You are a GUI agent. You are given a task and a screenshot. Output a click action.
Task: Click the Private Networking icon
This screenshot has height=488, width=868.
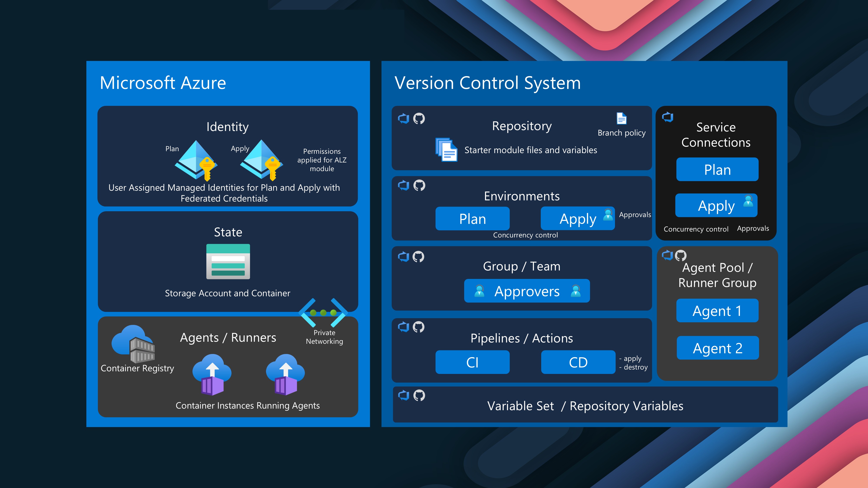(x=323, y=313)
